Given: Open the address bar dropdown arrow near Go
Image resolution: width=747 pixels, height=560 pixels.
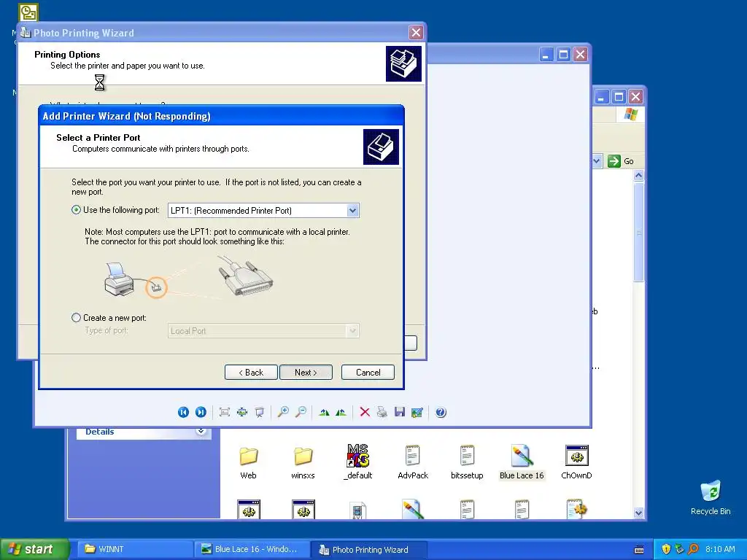Looking at the screenshot, I should [597, 161].
